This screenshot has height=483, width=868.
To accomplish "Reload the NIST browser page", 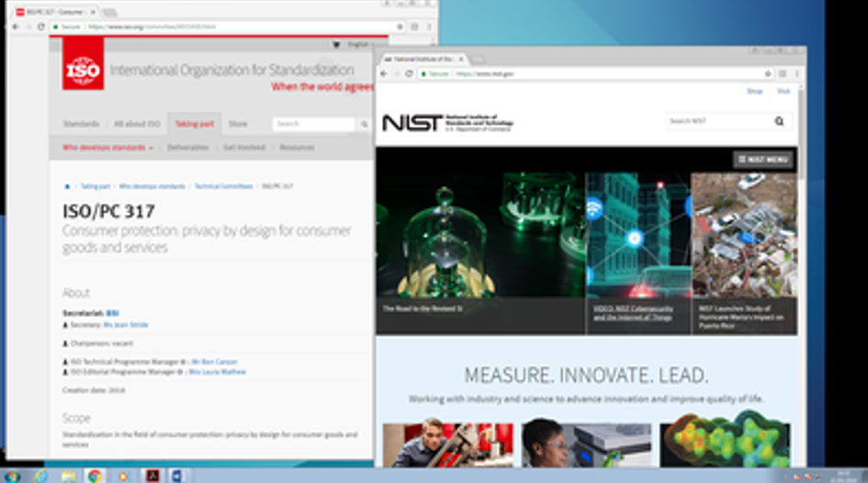I will point(409,73).
